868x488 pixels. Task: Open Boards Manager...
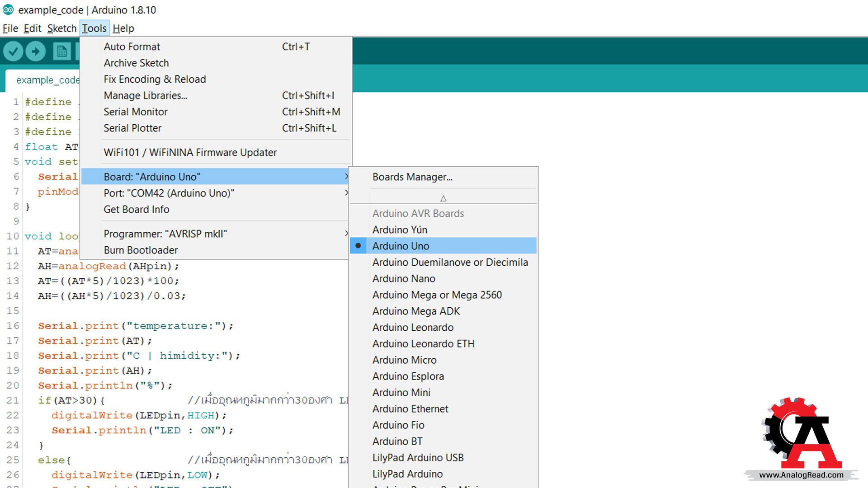point(443,177)
